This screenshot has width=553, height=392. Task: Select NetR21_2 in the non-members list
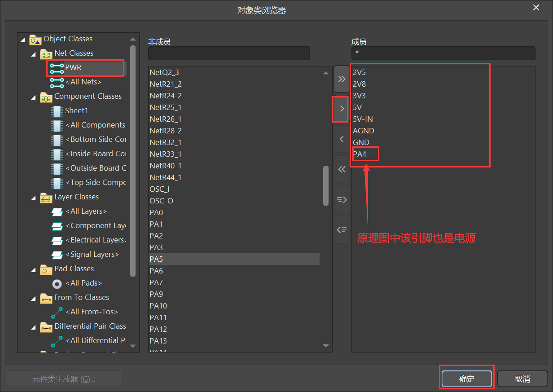(234, 84)
